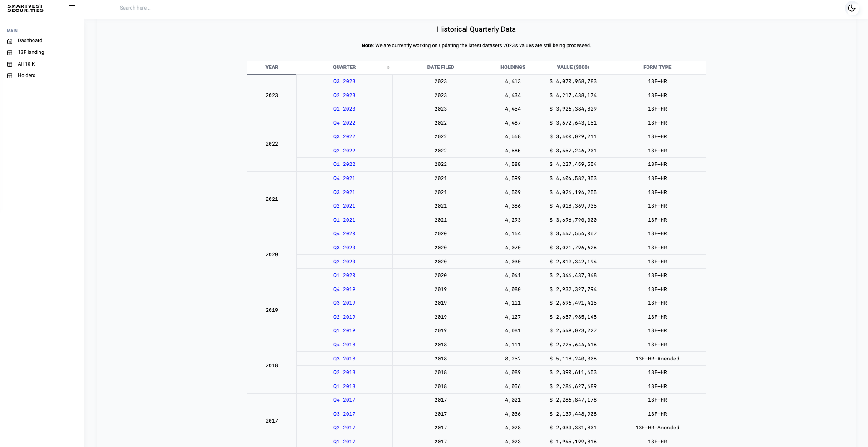Focus the Search here field
The image size is (868, 447).
(x=135, y=8)
